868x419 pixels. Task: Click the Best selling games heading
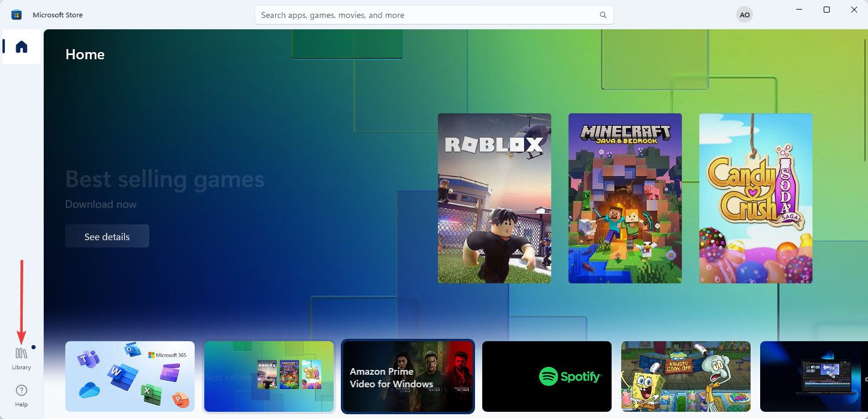coord(165,179)
